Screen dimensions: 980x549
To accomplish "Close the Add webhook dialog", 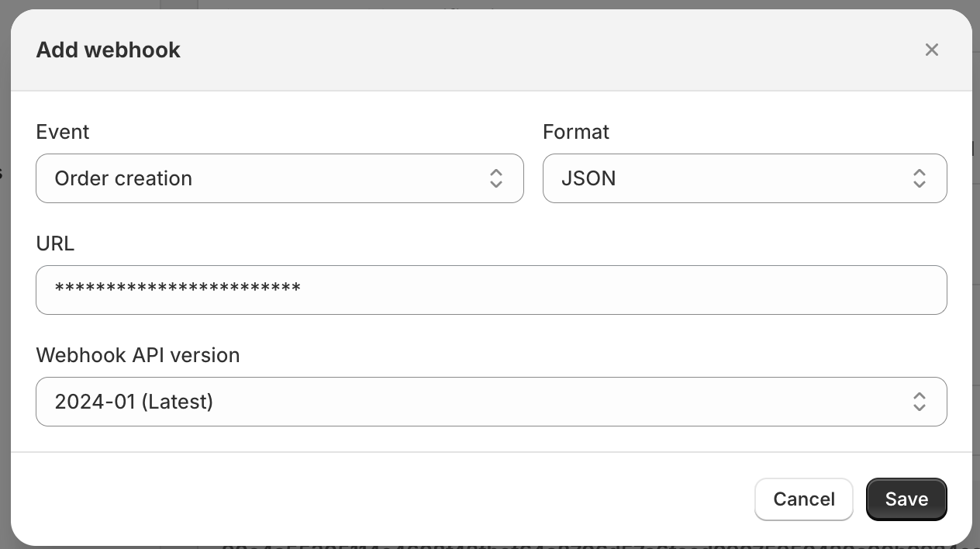I will [931, 50].
